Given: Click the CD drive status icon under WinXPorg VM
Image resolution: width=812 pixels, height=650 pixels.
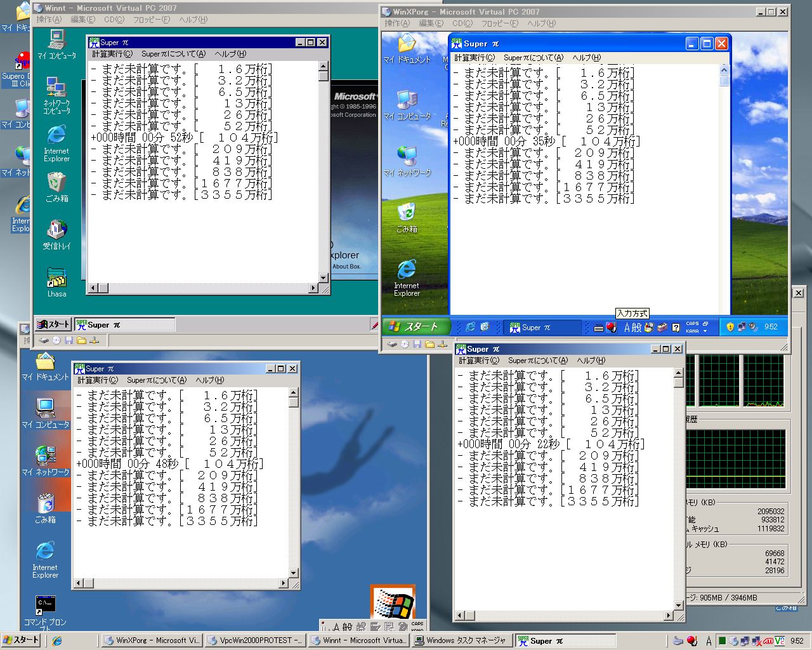Looking at the screenshot, I should [404, 344].
